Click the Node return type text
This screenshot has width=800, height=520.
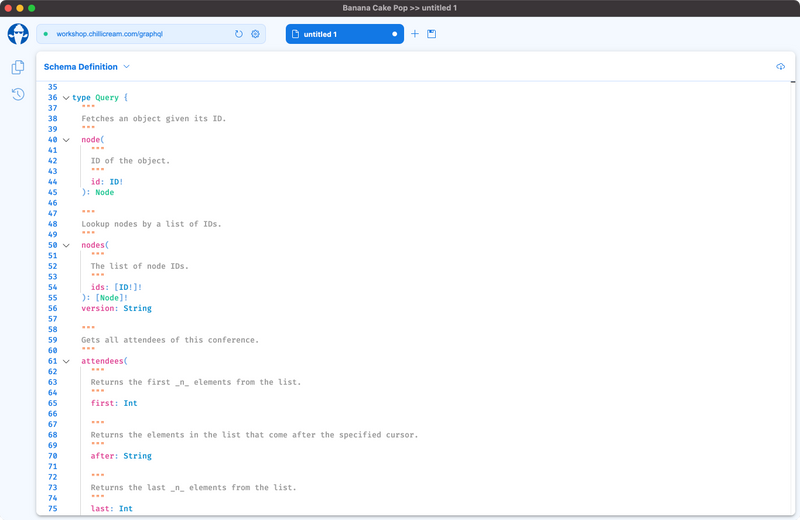click(105, 192)
